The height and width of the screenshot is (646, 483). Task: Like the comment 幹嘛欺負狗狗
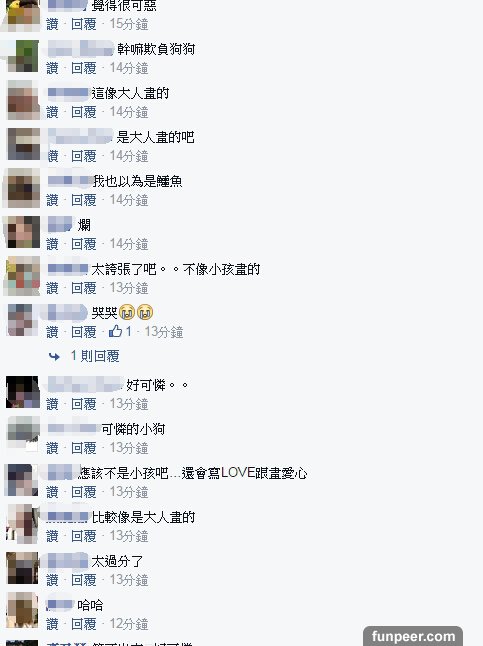[52, 68]
